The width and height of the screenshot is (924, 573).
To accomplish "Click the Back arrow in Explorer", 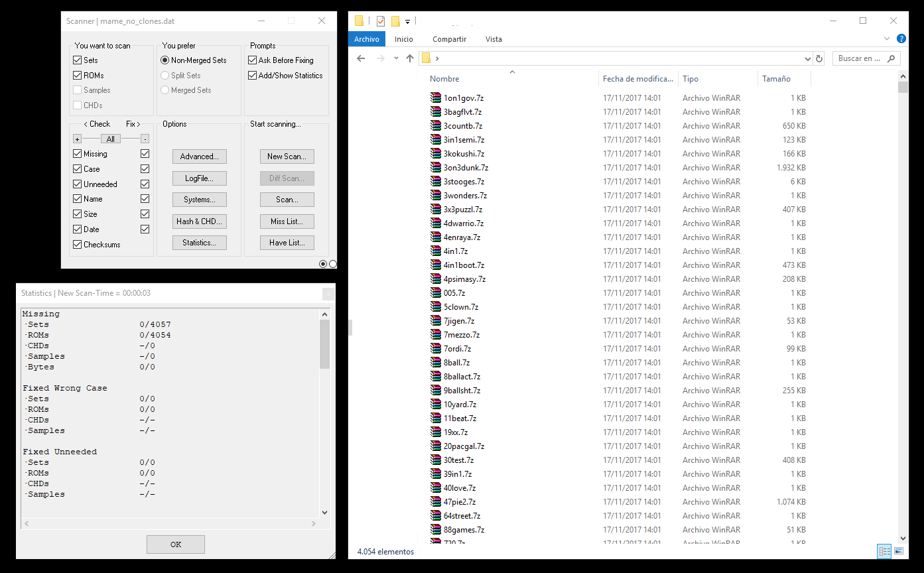I will pos(361,58).
